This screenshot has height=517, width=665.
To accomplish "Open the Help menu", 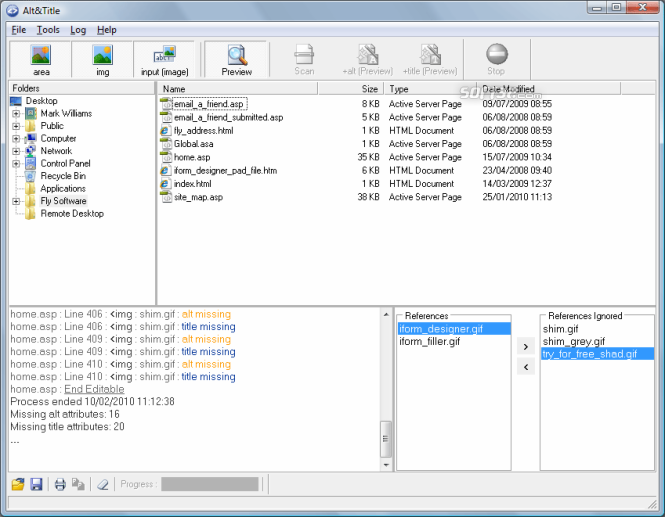I will (x=106, y=30).
